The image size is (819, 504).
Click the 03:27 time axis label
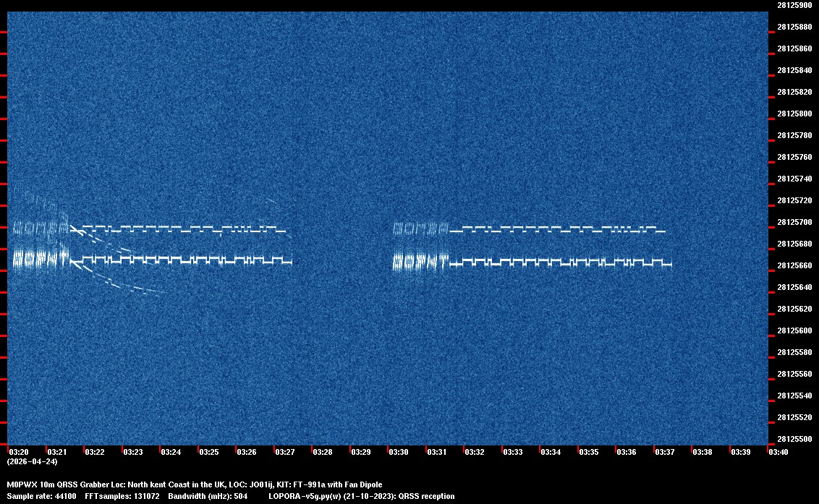[284, 452]
